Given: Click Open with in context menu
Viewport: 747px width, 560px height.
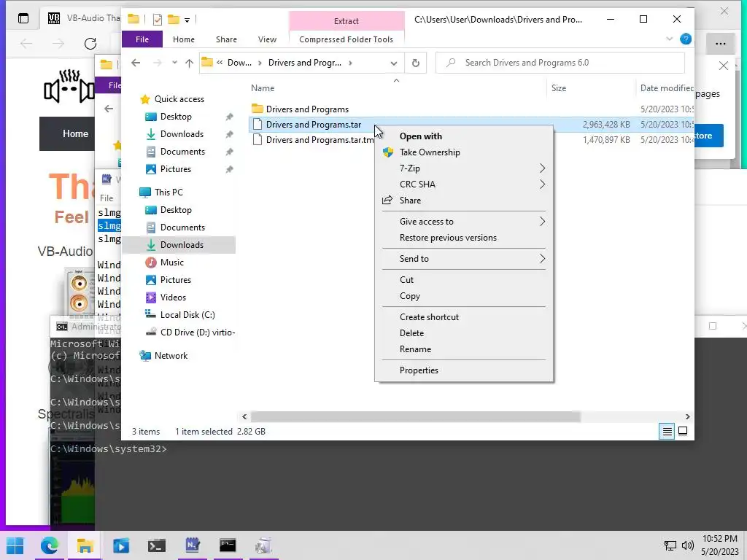Looking at the screenshot, I should (464, 136).
